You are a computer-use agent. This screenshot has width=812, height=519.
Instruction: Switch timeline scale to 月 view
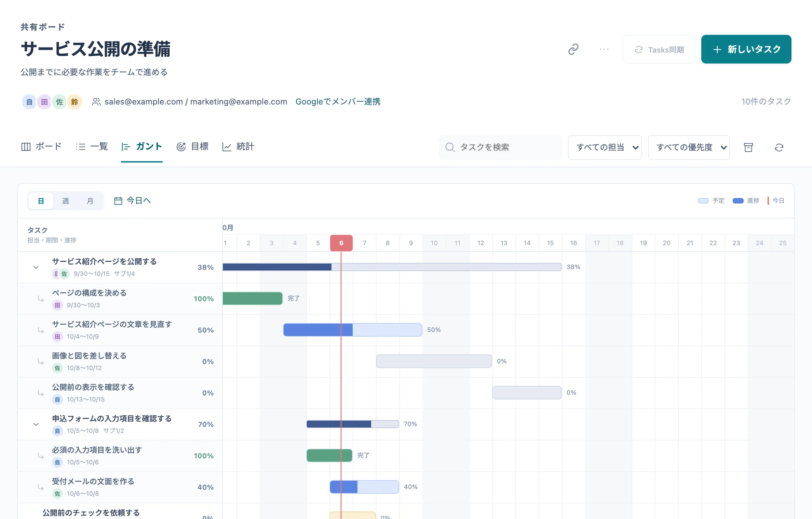[x=90, y=201]
